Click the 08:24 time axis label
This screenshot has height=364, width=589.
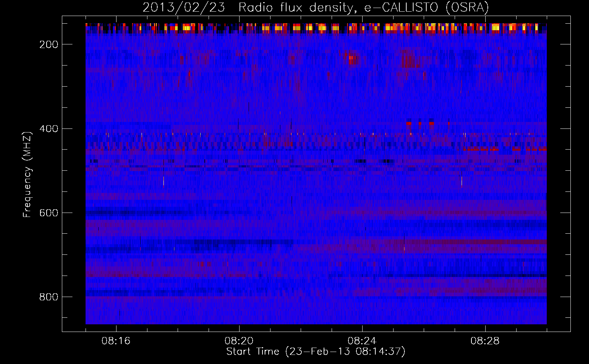[362, 341]
